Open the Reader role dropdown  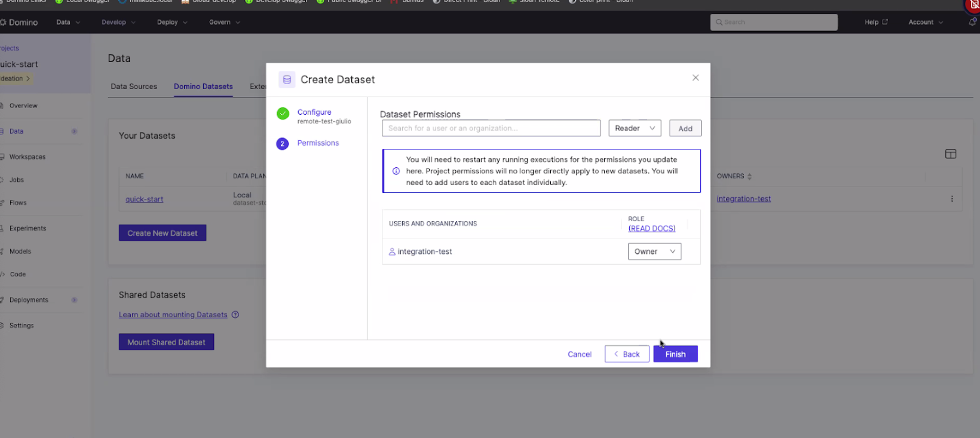point(634,128)
